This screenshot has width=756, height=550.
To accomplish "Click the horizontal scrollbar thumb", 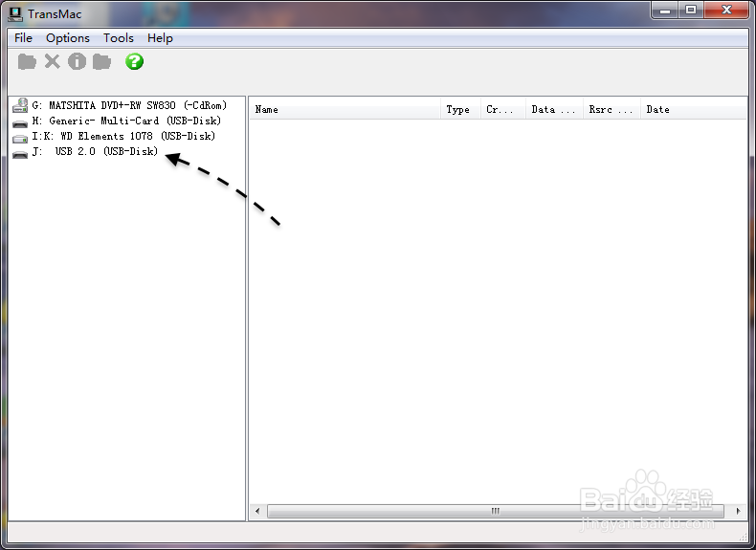I will 496,511.
